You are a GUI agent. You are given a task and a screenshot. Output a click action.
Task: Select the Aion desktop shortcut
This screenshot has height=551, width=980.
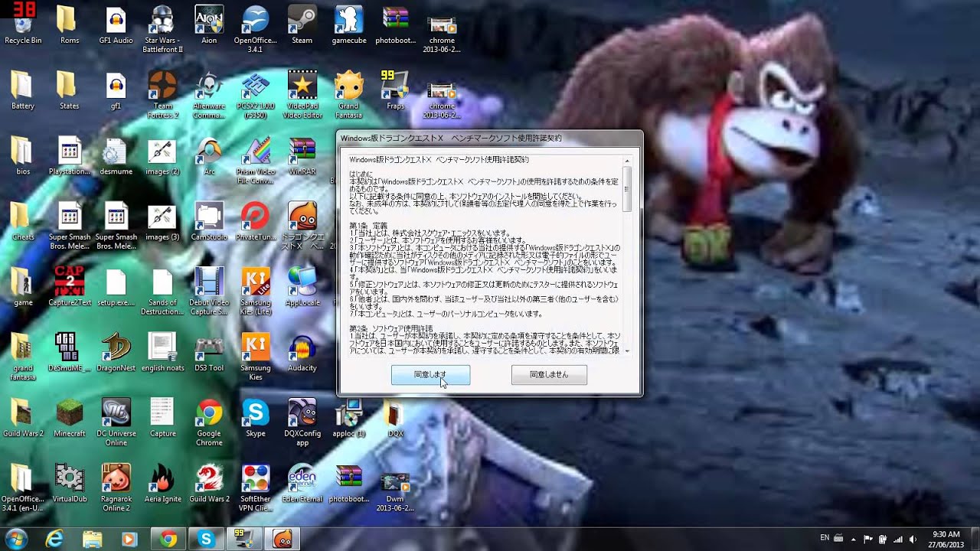[x=209, y=25]
